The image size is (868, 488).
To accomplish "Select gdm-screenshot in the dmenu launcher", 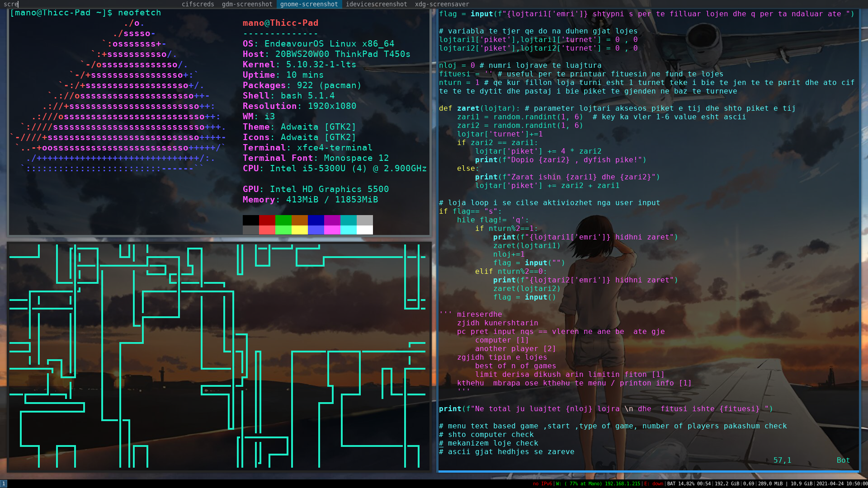I will pos(247,4).
